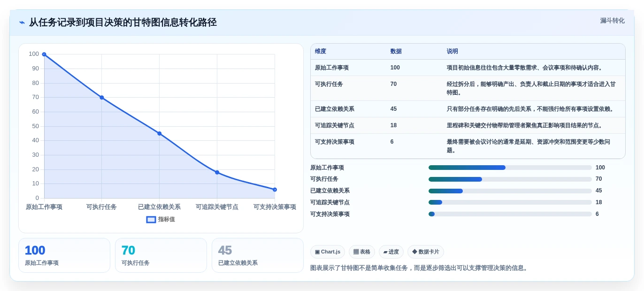The height and width of the screenshot is (291, 644).
Task: Click the chart data point at 已建立依赖关系
Action: 160,134
